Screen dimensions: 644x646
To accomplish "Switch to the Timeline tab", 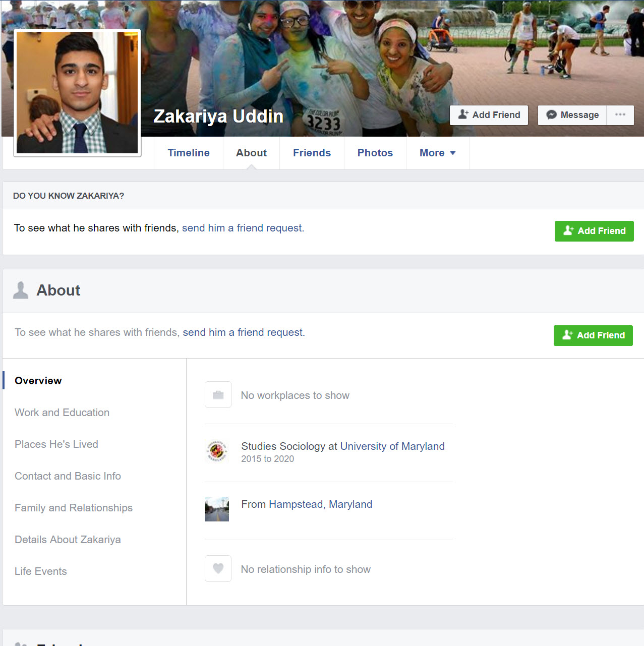I will (x=188, y=153).
